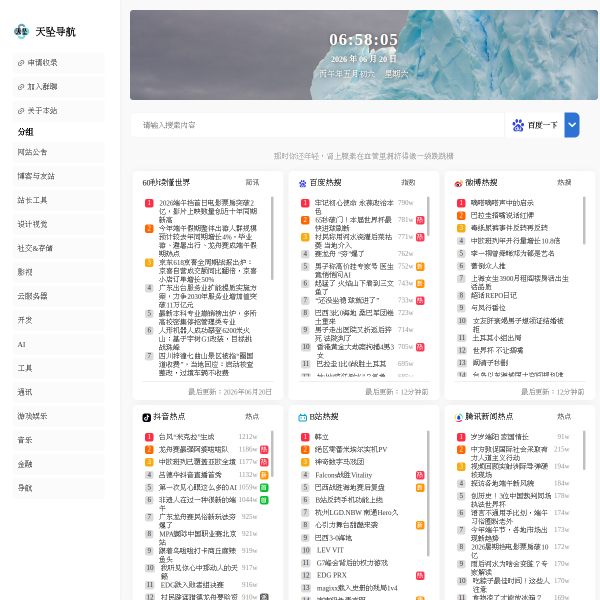Click the 热 badge beside EDG PRX
The height and width of the screenshot is (600, 600).
420,576
